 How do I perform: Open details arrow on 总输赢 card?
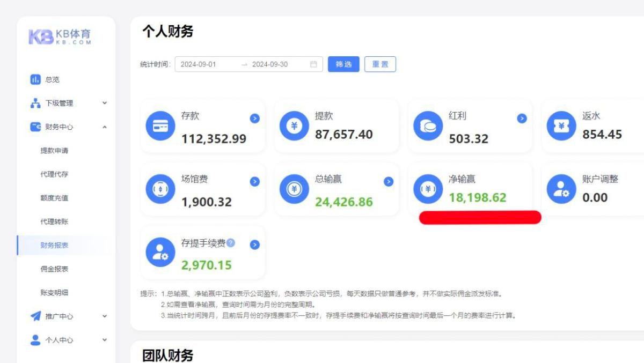point(389,182)
